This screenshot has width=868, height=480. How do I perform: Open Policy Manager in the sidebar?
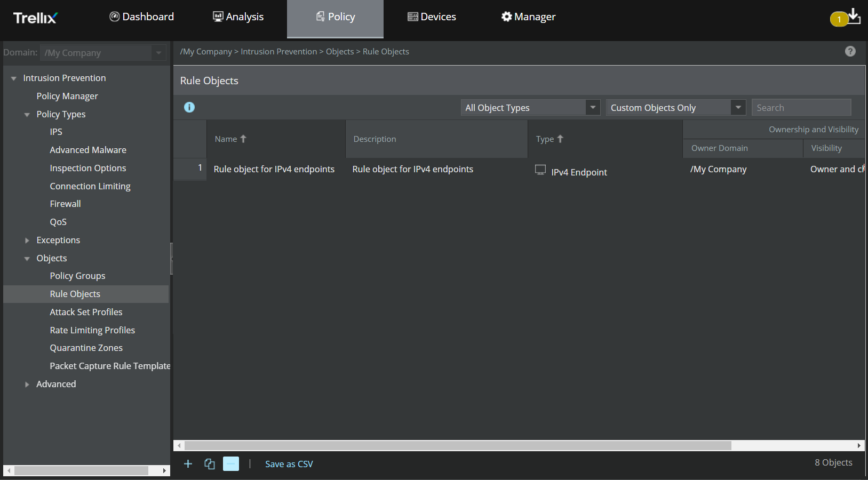(x=67, y=96)
